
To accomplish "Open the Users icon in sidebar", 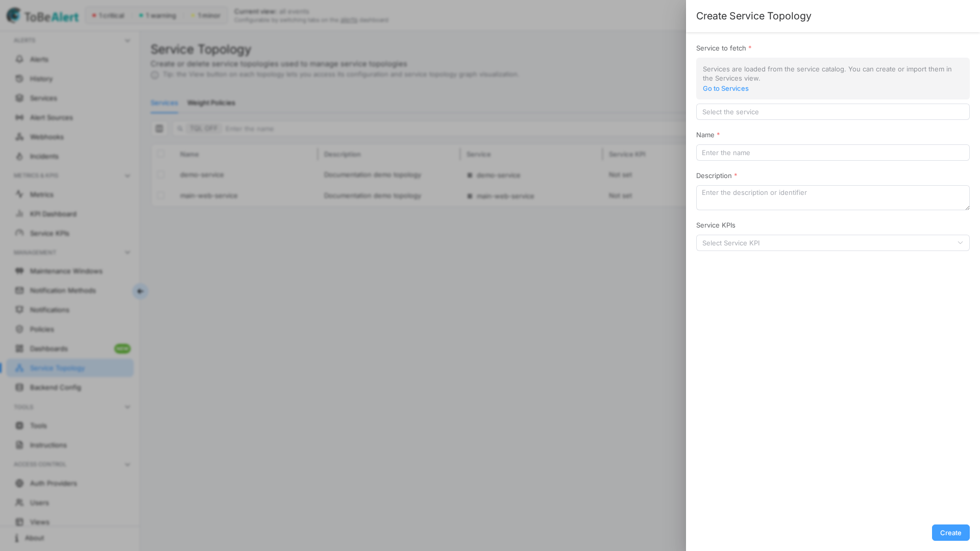I will click(19, 503).
